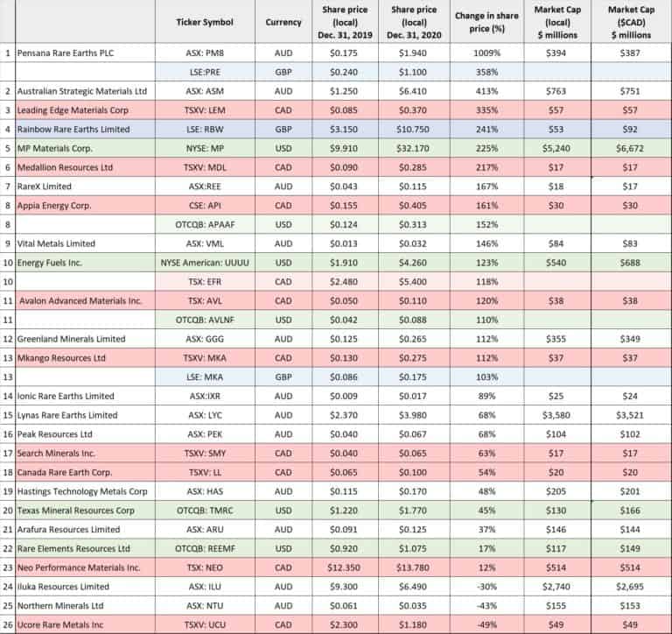The height and width of the screenshot is (634, 672).
Task: Select the Change in share price header
Action: [486, 22]
